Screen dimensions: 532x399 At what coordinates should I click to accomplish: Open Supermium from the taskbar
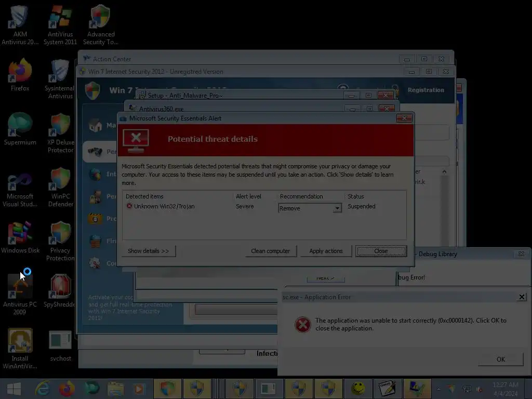point(91,389)
